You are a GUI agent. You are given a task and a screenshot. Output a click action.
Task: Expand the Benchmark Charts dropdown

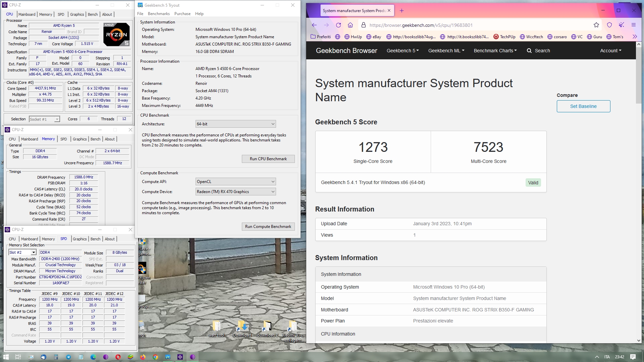(495, 51)
